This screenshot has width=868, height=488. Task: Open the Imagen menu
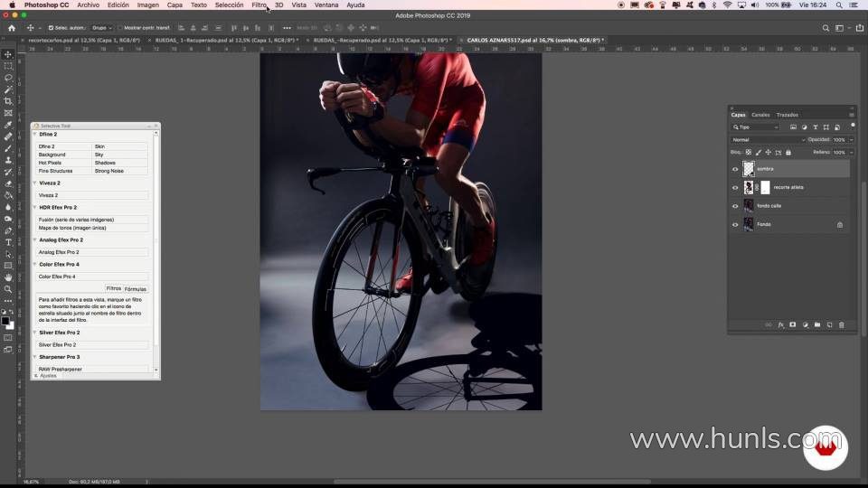[x=147, y=5]
